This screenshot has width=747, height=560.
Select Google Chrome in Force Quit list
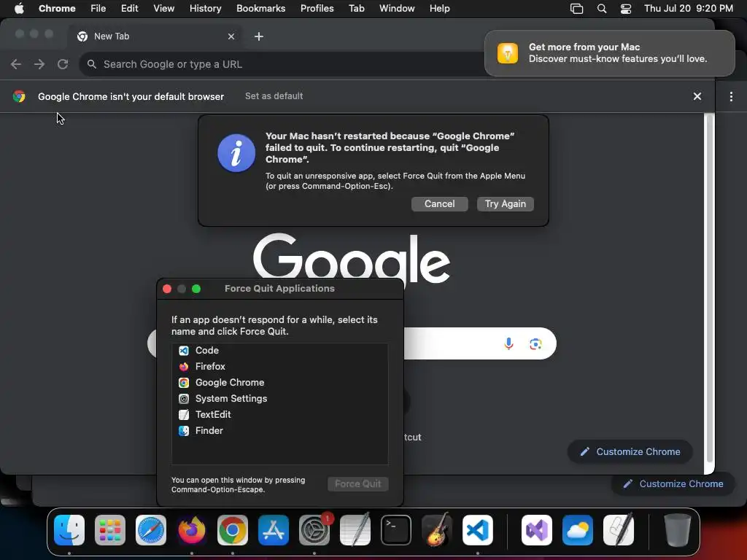[x=279, y=382]
